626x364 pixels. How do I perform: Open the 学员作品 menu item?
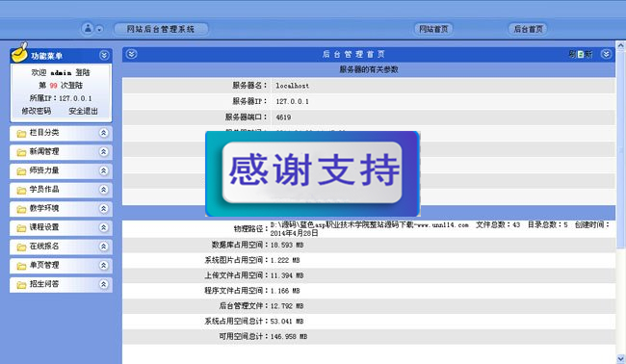pyautogui.click(x=44, y=189)
